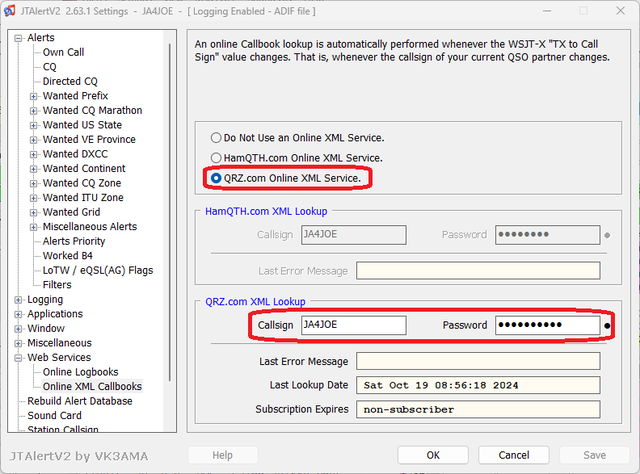The height and width of the screenshot is (474, 640).
Task: Click the Cancel button
Action: (513, 455)
